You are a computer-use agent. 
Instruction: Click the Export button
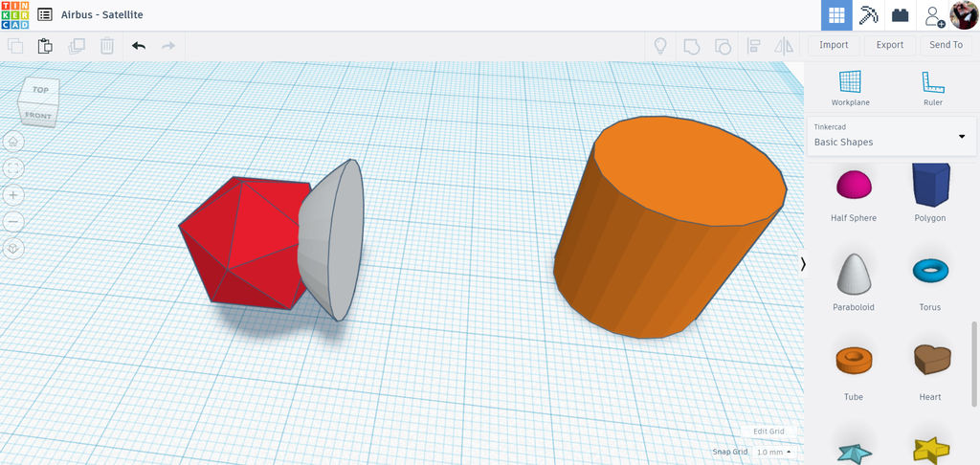(x=889, y=45)
